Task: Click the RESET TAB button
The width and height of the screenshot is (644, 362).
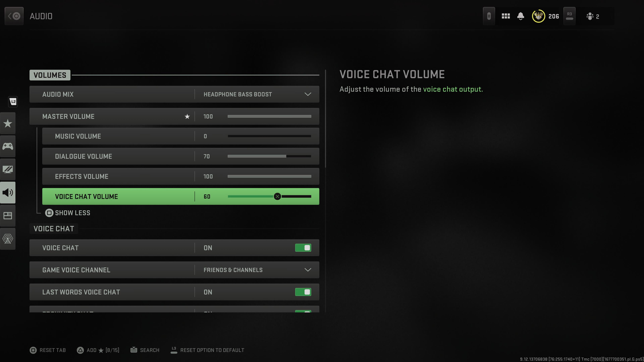Action: pyautogui.click(x=48, y=350)
